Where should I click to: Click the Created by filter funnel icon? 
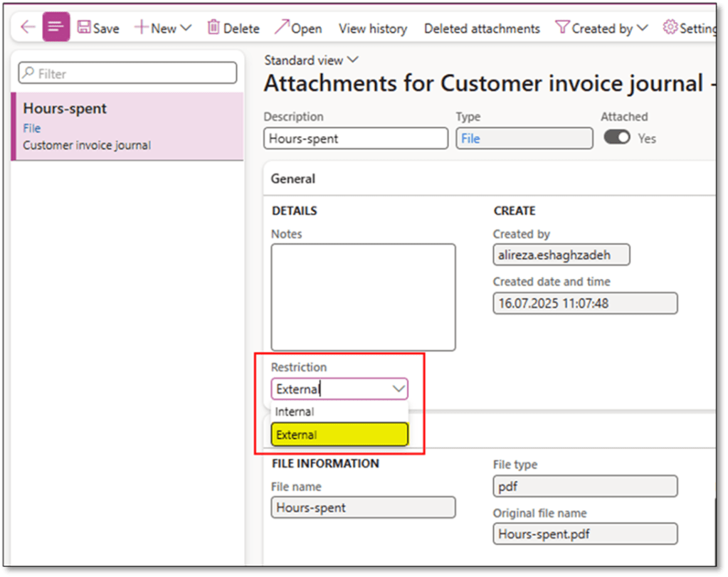click(x=562, y=28)
